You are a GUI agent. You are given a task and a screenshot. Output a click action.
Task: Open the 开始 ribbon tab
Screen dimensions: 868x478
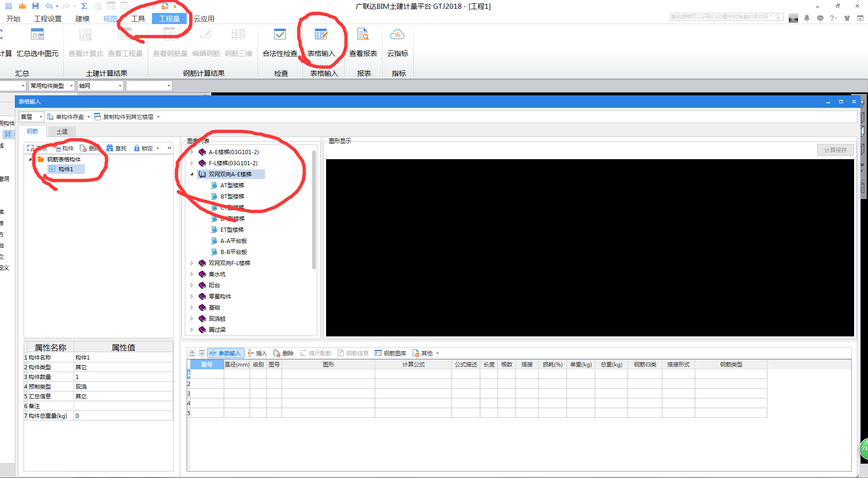(x=13, y=19)
